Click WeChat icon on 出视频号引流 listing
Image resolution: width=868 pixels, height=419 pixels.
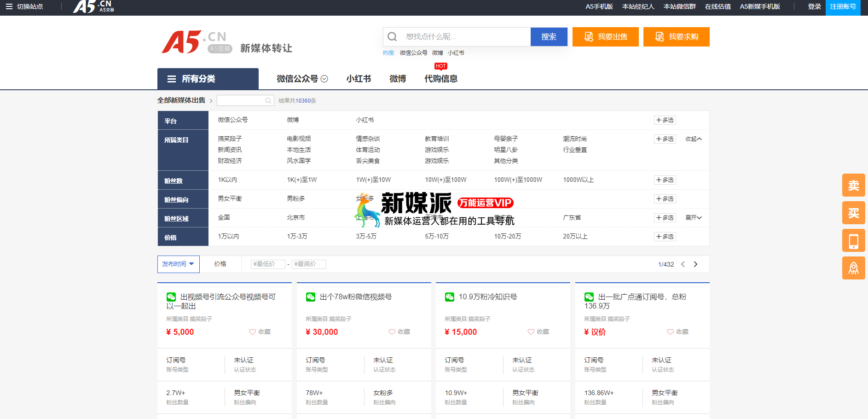(171, 297)
